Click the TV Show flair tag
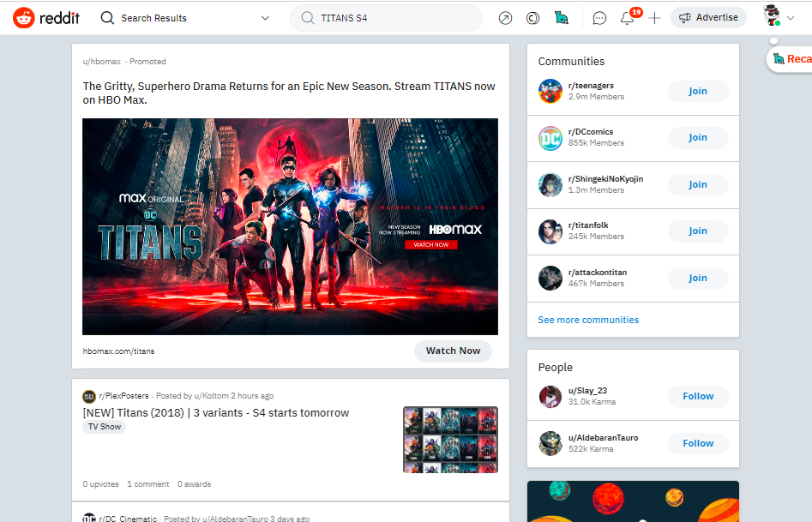This screenshot has width=812, height=522. tap(104, 427)
